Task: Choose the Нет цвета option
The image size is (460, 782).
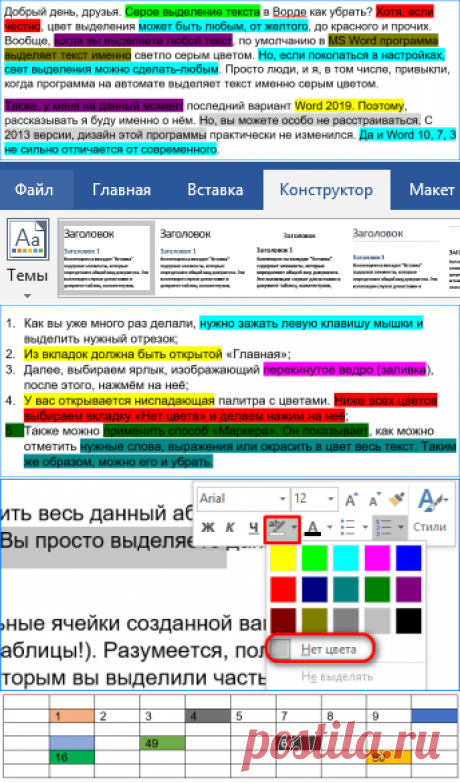Action: tap(320, 649)
